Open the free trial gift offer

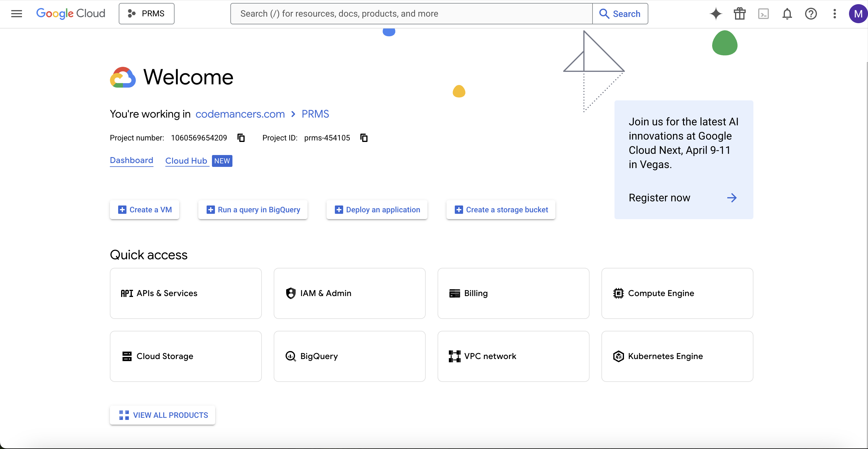coord(739,13)
